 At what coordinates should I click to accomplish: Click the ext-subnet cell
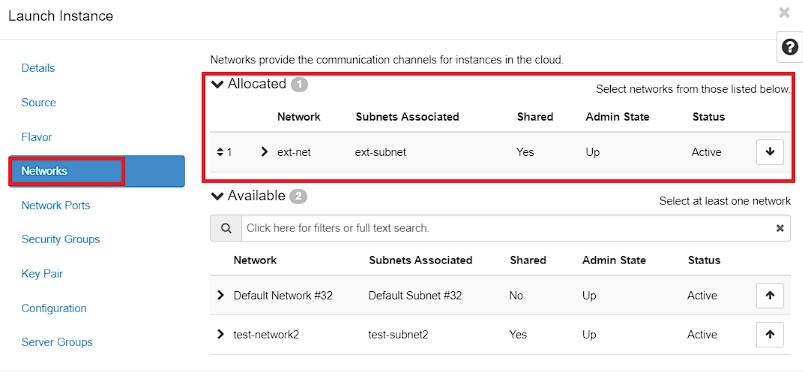pyautogui.click(x=381, y=152)
